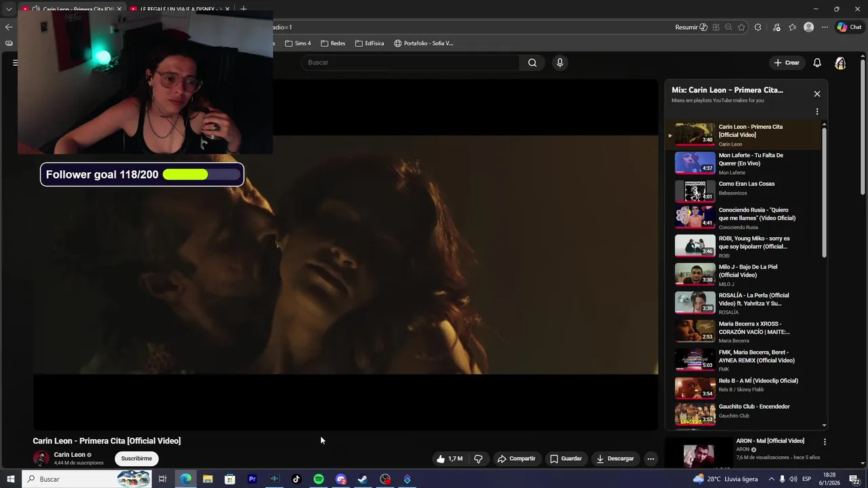This screenshot has width=868, height=488.
Task: Save the video with Guardar
Action: coord(566,459)
